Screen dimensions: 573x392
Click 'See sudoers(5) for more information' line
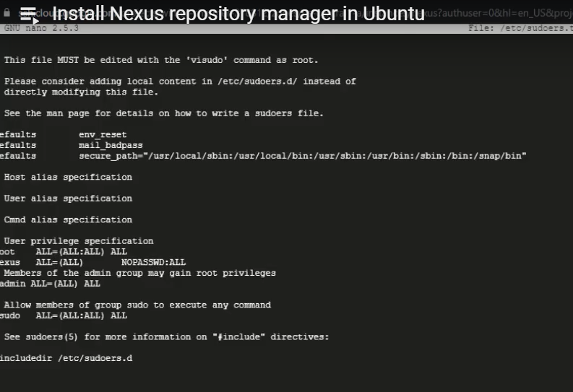pyautogui.click(x=166, y=337)
